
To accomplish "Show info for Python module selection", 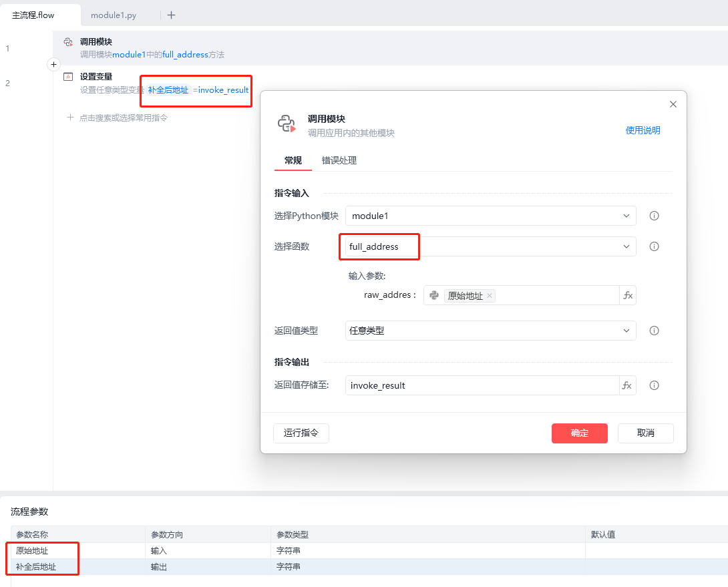I will coord(654,216).
